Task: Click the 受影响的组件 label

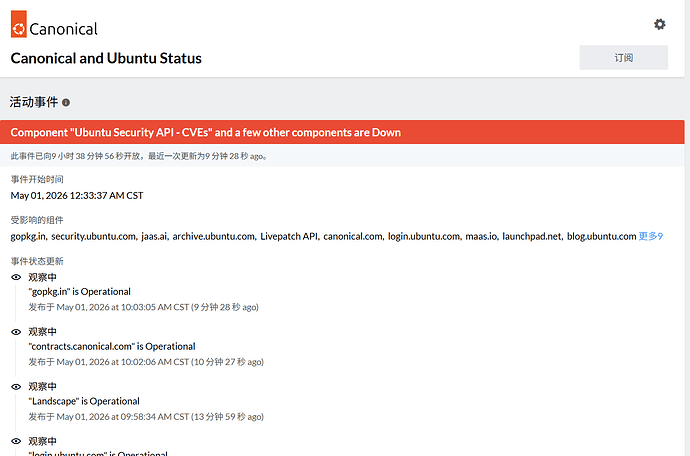Action: pyautogui.click(x=37, y=220)
